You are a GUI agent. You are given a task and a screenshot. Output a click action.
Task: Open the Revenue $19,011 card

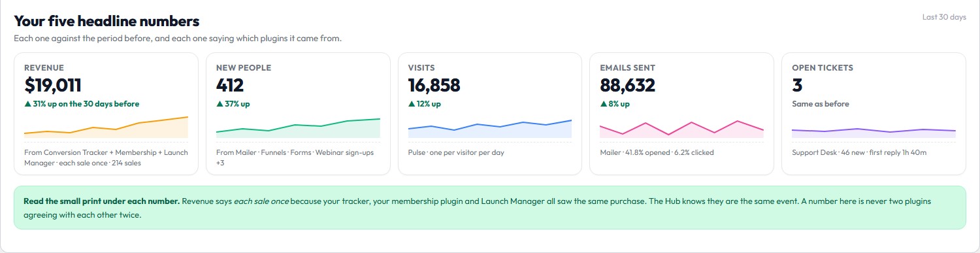(106, 114)
